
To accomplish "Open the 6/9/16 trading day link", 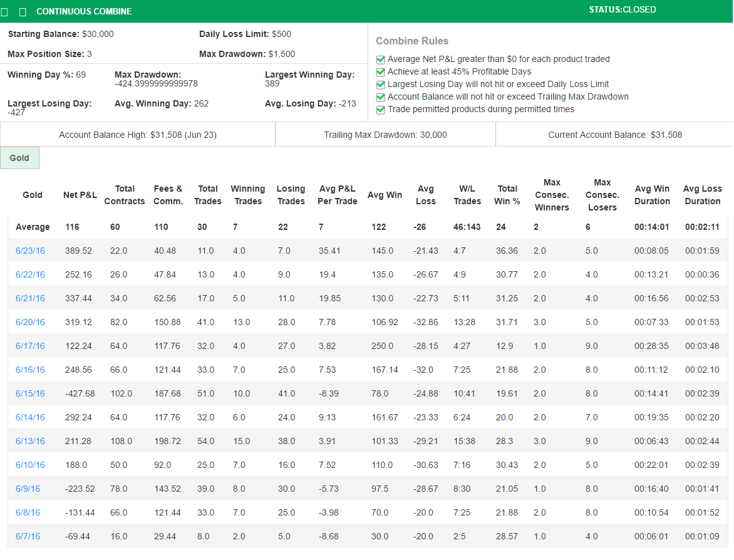I will coord(28,489).
